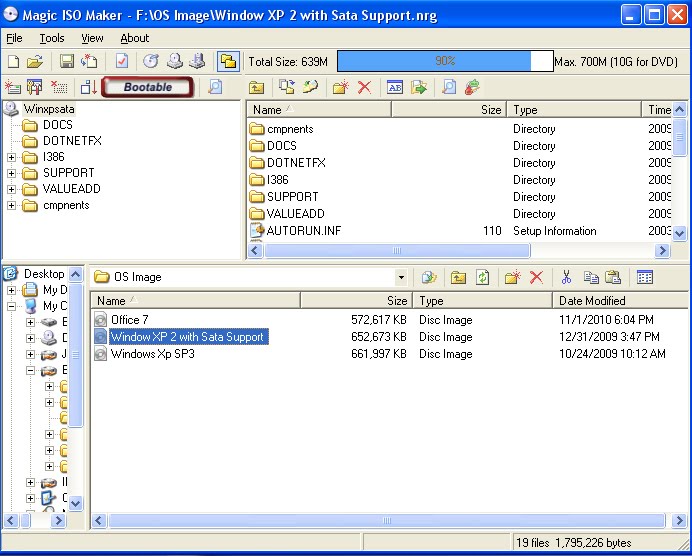
Task: Collapse the My Computer node in desktop tree
Action: [11, 306]
